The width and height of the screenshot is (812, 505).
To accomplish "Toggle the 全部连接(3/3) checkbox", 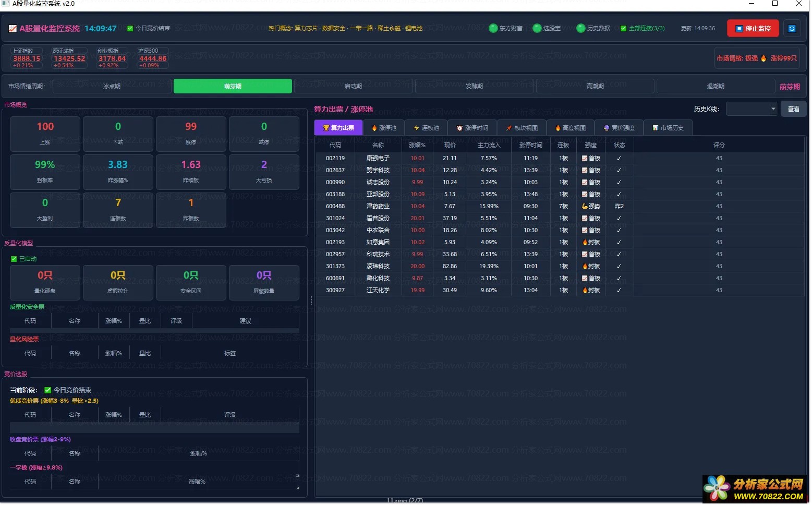I will click(623, 28).
